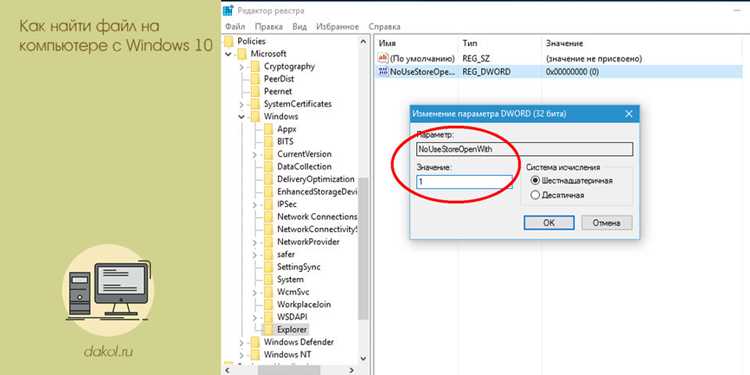The image size is (750, 375).
Task: Click the Windows Defender folder icon
Action: [x=256, y=342]
